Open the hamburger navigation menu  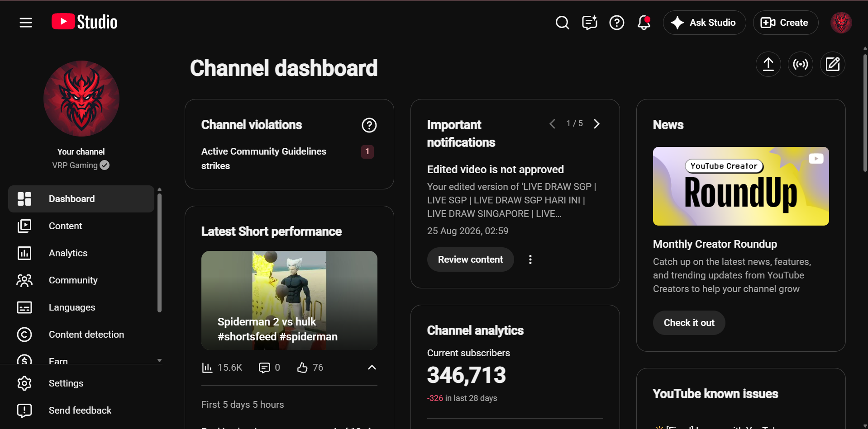click(26, 23)
